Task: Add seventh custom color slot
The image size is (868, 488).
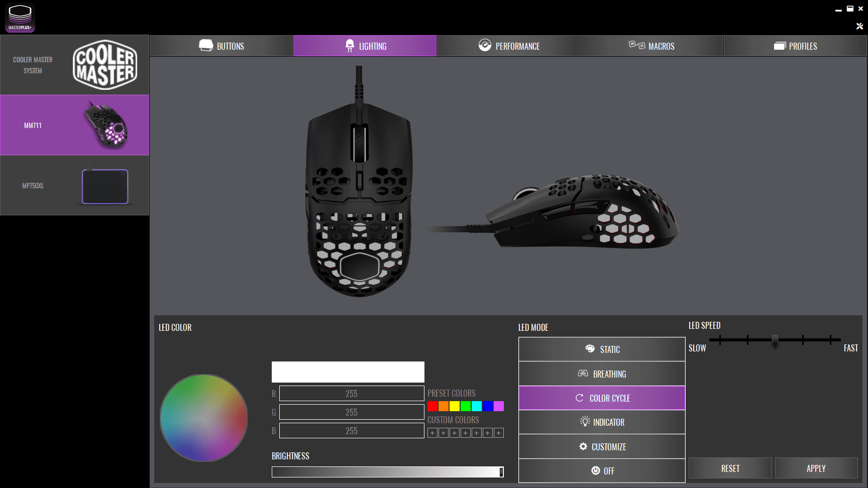Action: (499, 433)
